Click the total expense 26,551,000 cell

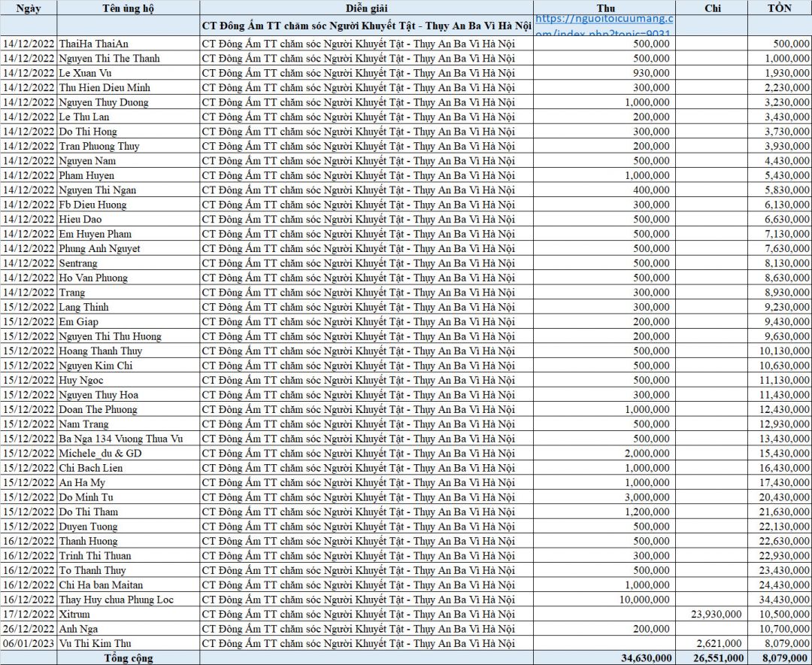(713, 658)
